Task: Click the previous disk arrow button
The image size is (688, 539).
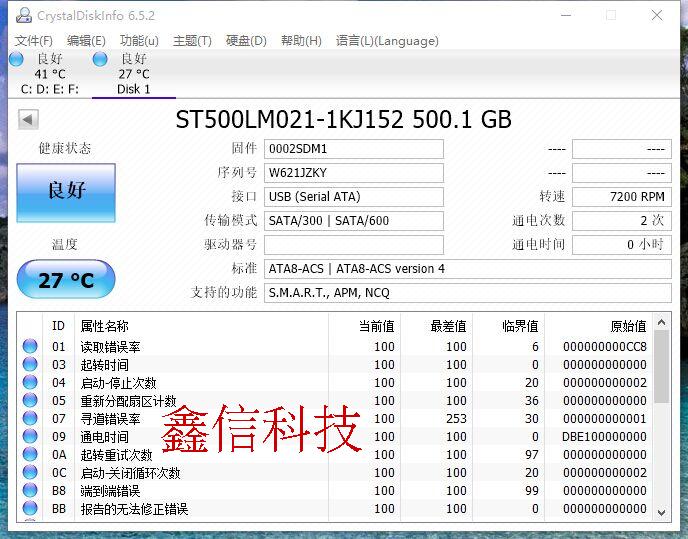Action: pos(28,120)
